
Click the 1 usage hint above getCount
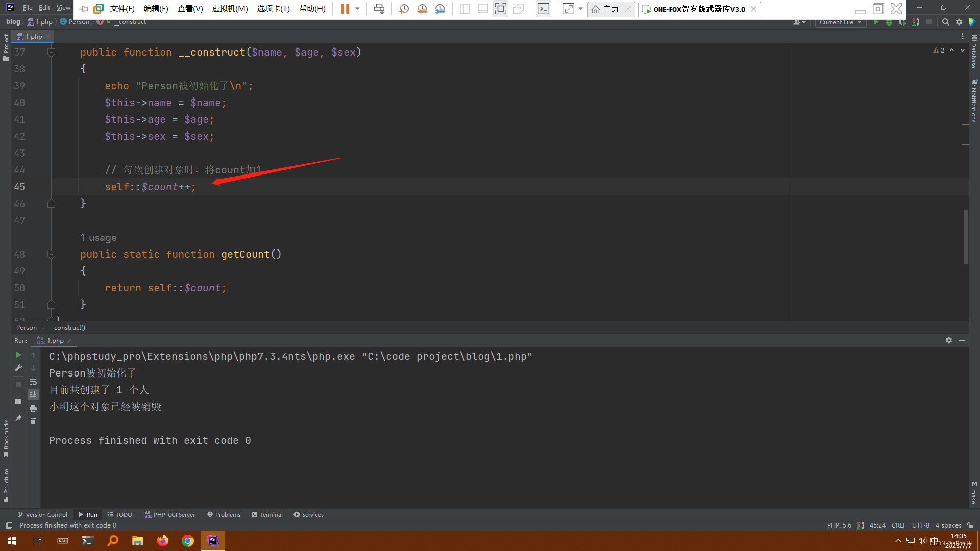click(98, 238)
